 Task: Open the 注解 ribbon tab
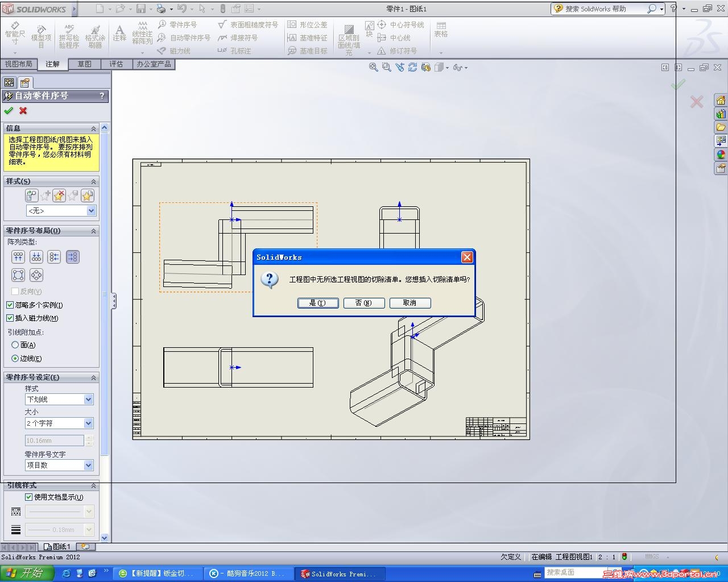click(53, 64)
